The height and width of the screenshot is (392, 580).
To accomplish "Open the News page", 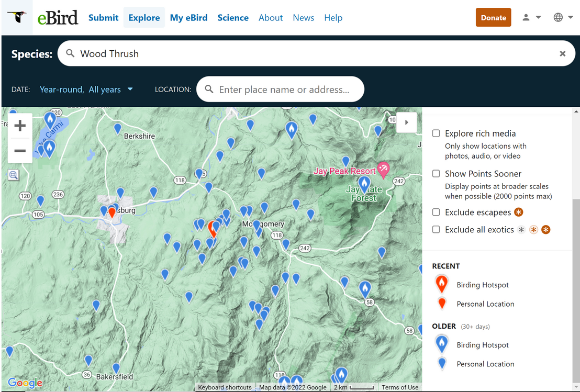I will (303, 18).
